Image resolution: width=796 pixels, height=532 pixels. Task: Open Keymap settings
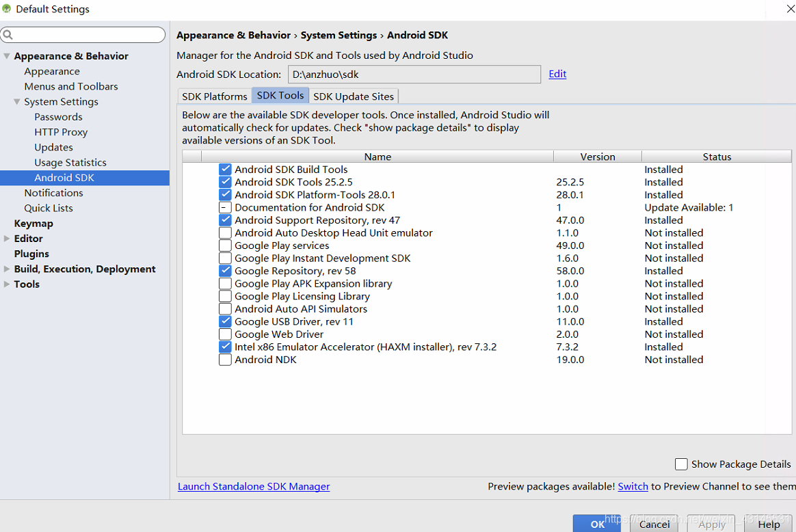pyautogui.click(x=34, y=224)
